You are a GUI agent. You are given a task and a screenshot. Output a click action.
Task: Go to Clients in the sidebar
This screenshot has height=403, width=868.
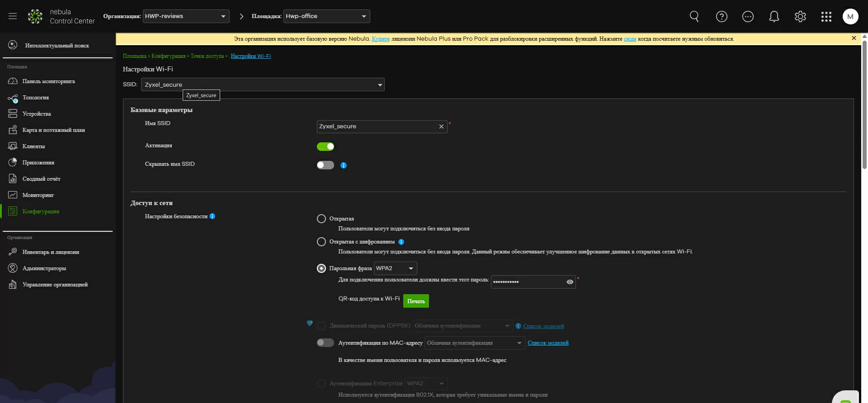33,146
